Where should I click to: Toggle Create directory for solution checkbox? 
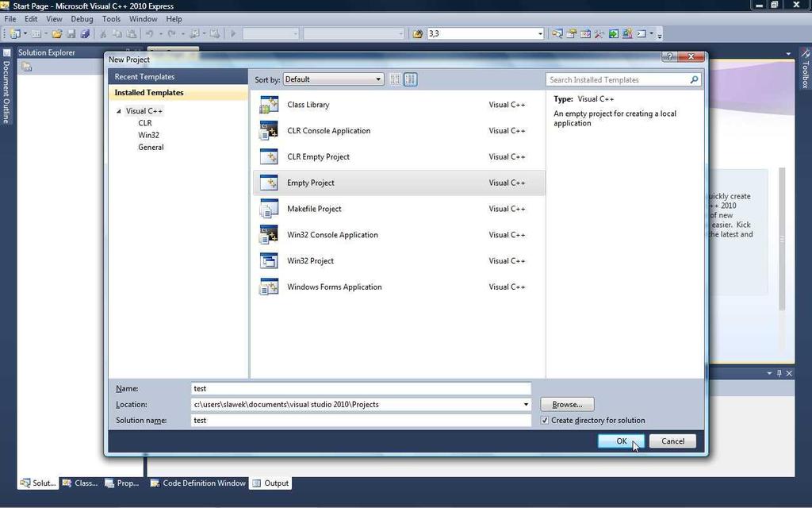point(544,421)
